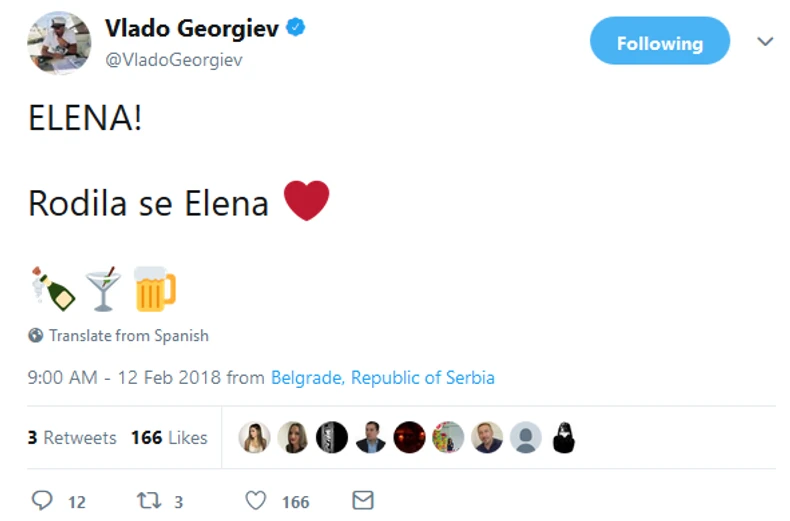This screenshot has width=790, height=521.
Task: Toggle the Following button
Action: pos(659,43)
